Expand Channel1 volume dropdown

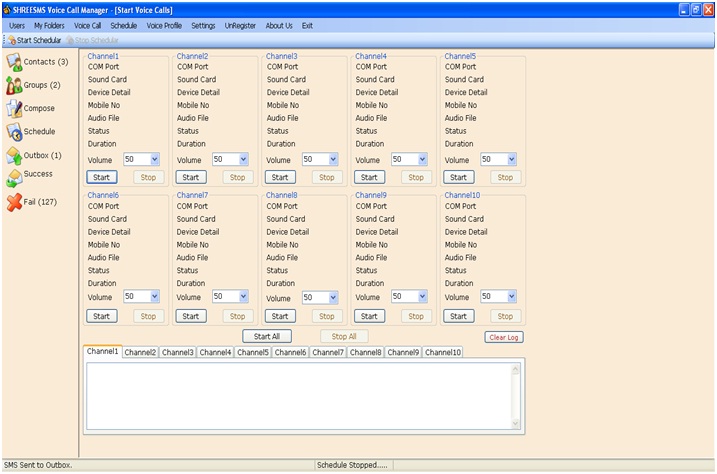click(x=155, y=159)
